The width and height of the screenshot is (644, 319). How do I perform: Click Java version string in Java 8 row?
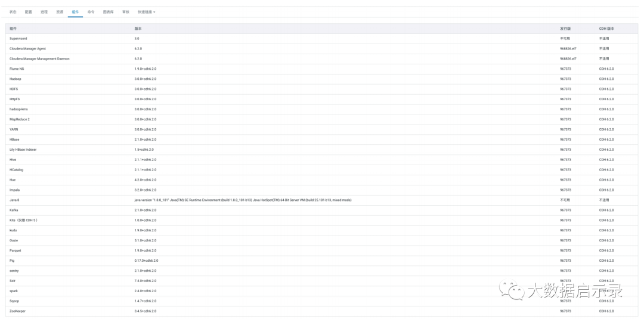tap(243, 200)
